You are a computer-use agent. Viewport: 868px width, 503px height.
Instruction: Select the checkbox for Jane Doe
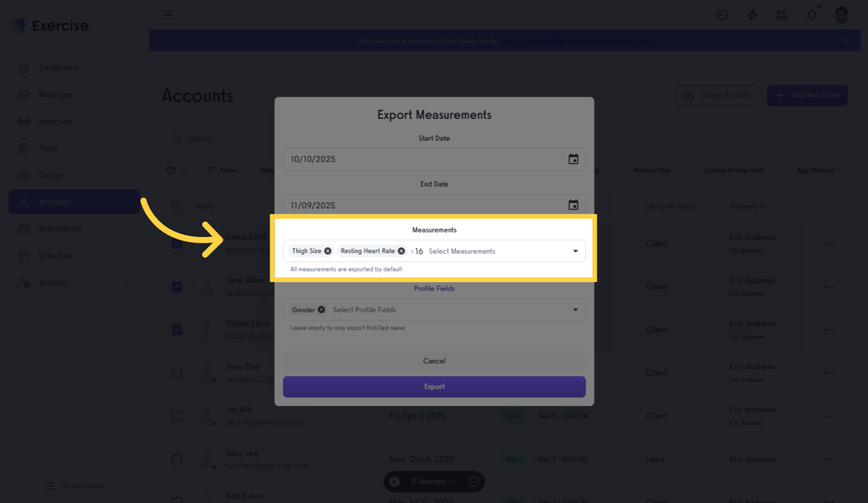tap(177, 373)
